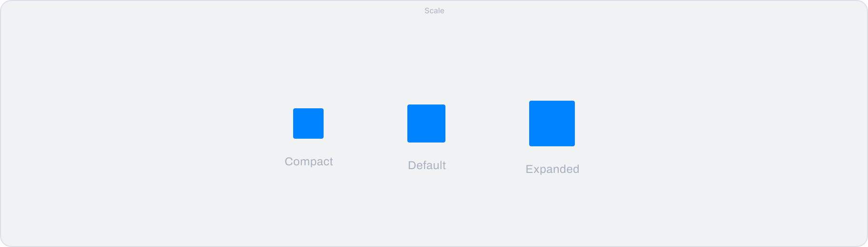Select the "Compact" text label
Screen dimensions: 868x247
[x=309, y=161]
